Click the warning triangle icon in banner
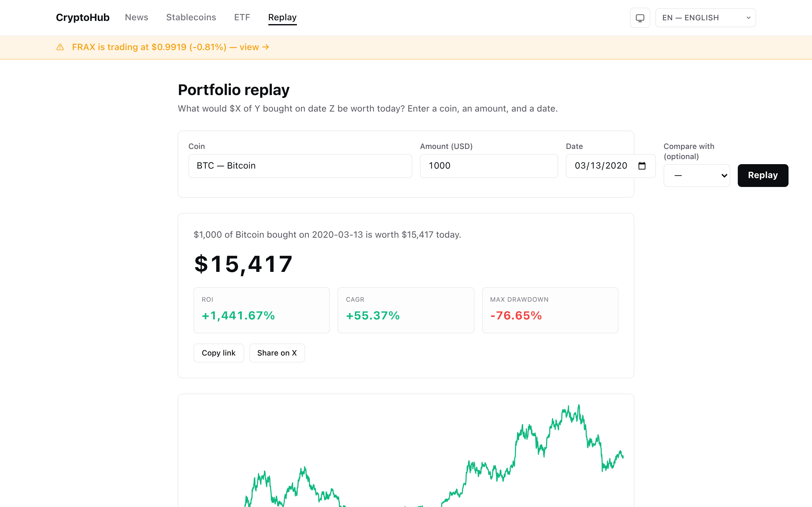 tap(60, 47)
